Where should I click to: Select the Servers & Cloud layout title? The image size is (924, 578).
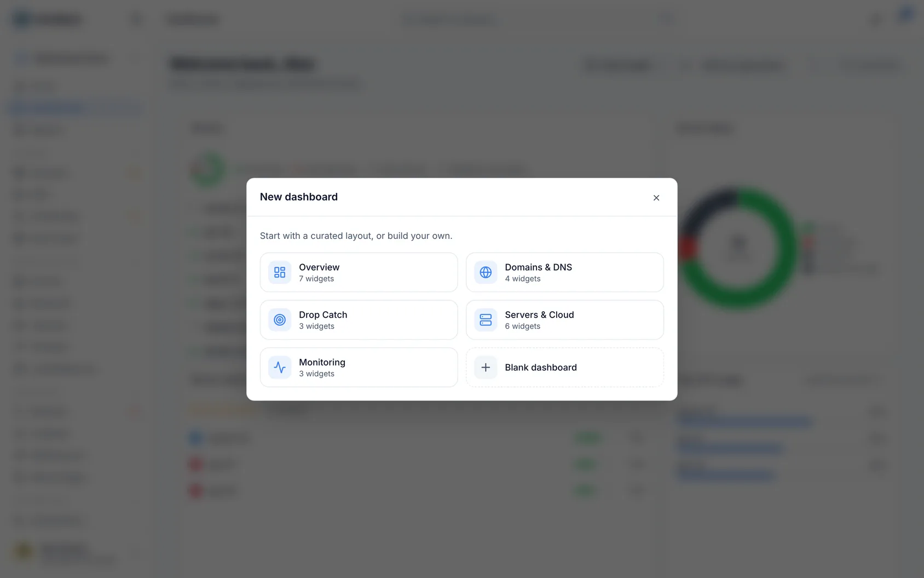pos(539,315)
